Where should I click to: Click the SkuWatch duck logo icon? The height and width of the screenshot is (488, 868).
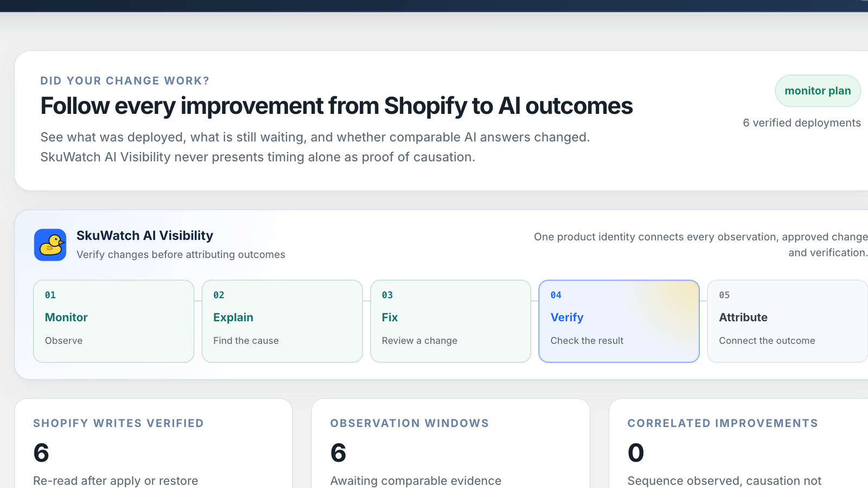tap(50, 245)
